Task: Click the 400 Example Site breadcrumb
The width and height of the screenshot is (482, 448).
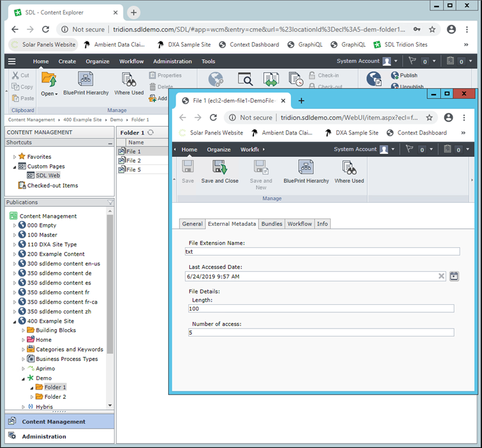Action: 82,119
